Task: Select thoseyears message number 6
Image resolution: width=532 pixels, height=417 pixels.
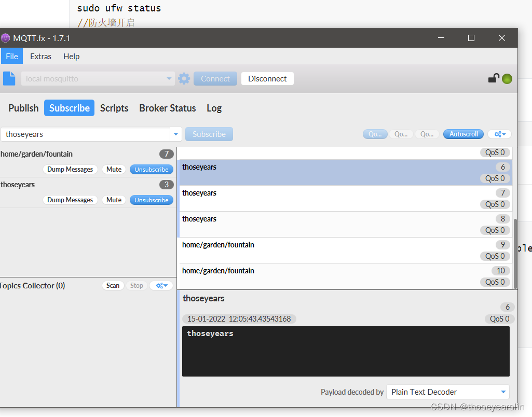Action: pyautogui.click(x=345, y=173)
